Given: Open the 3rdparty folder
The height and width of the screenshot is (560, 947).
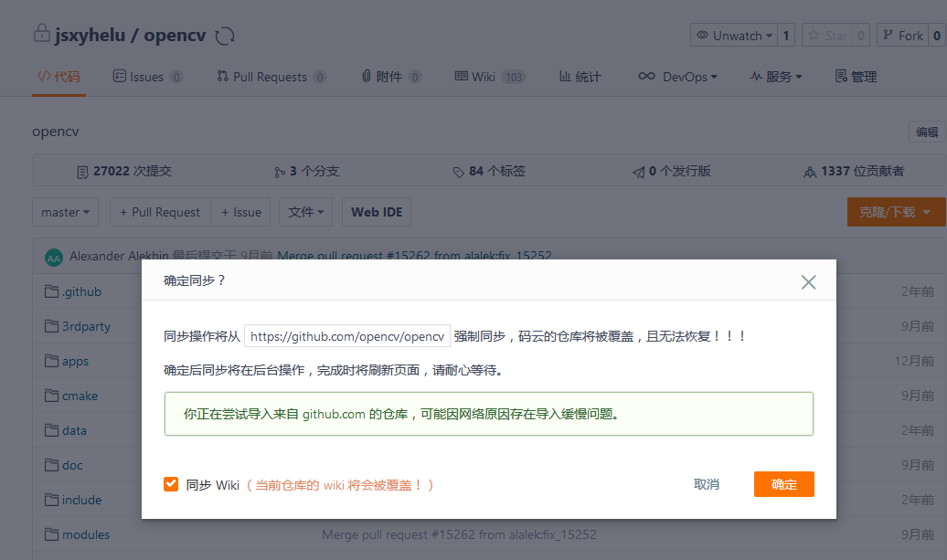Looking at the screenshot, I should point(86,326).
